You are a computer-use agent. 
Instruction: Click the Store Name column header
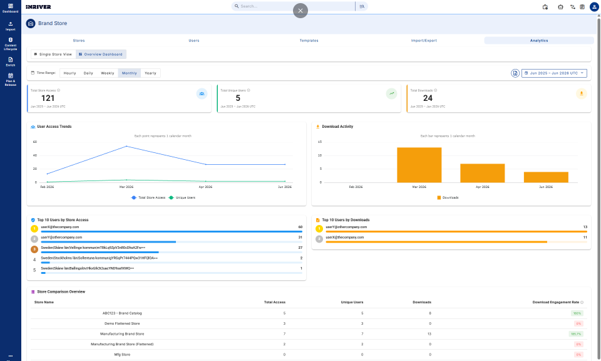(x=44, y=302)
